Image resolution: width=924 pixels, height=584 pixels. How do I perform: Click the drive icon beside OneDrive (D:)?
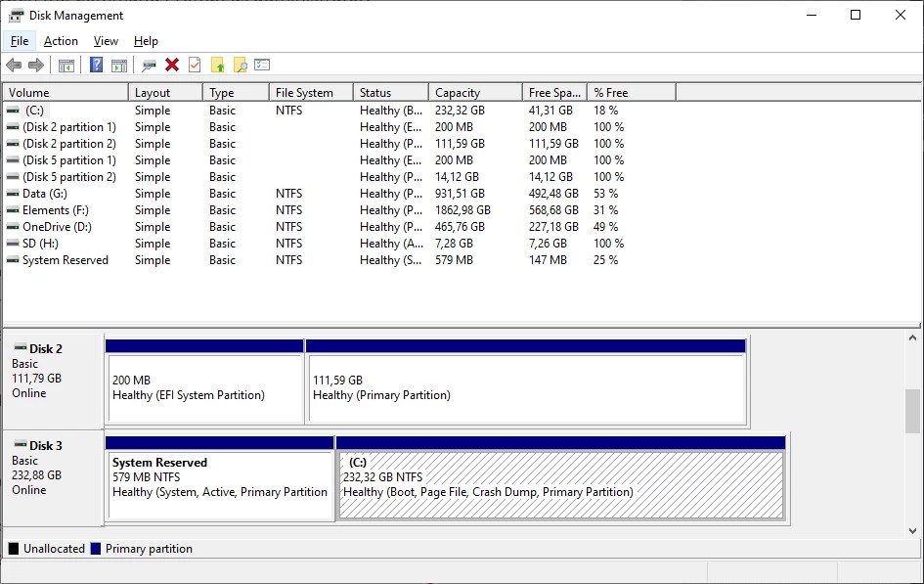point(13,227)
